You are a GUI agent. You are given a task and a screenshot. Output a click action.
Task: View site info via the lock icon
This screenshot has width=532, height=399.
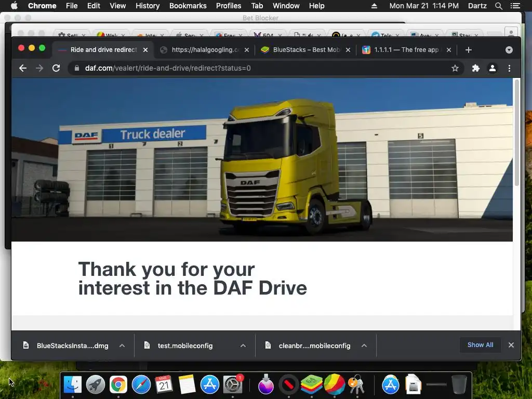pos(77,68)
